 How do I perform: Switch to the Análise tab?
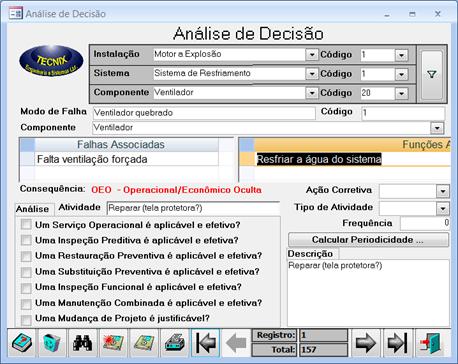tap(33, 209)
